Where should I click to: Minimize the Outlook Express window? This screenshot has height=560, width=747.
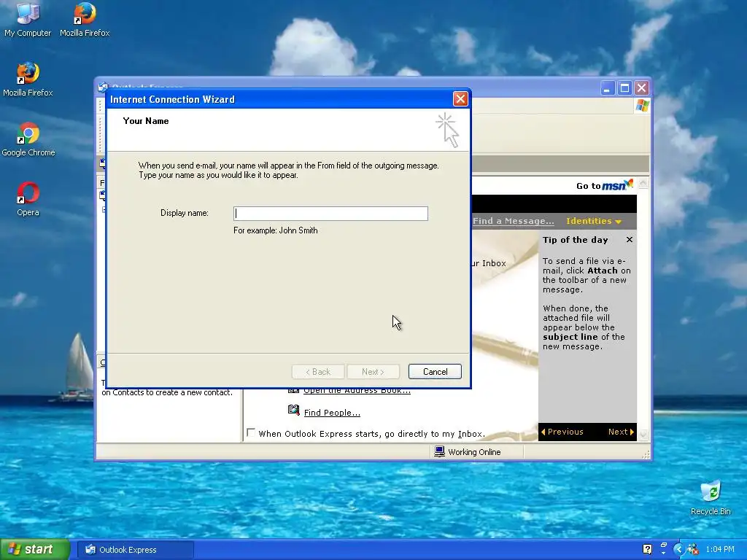(x=608, y=88)
